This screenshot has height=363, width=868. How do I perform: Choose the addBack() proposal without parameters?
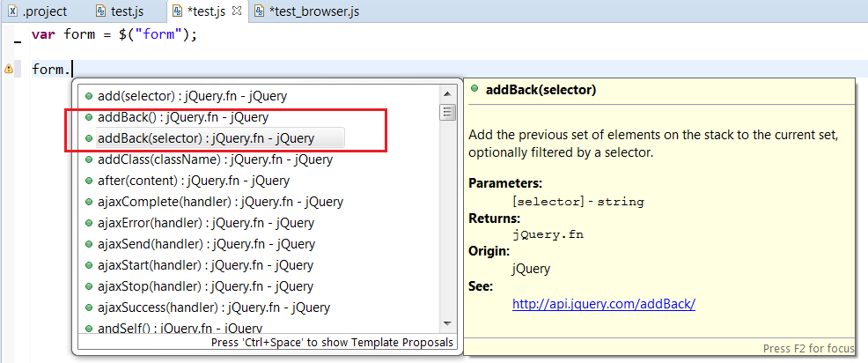tap(182, 116)
